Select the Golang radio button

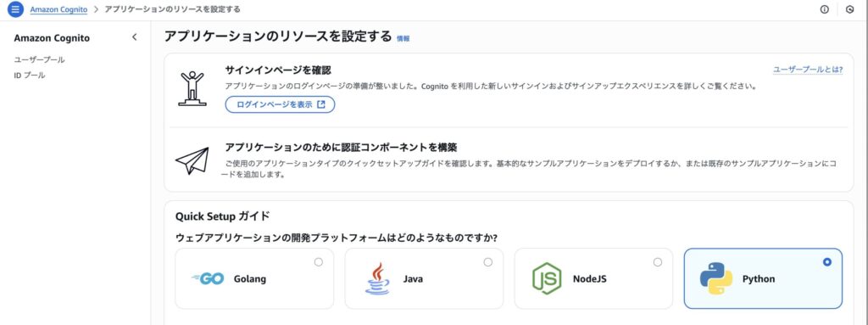(319, 261)
